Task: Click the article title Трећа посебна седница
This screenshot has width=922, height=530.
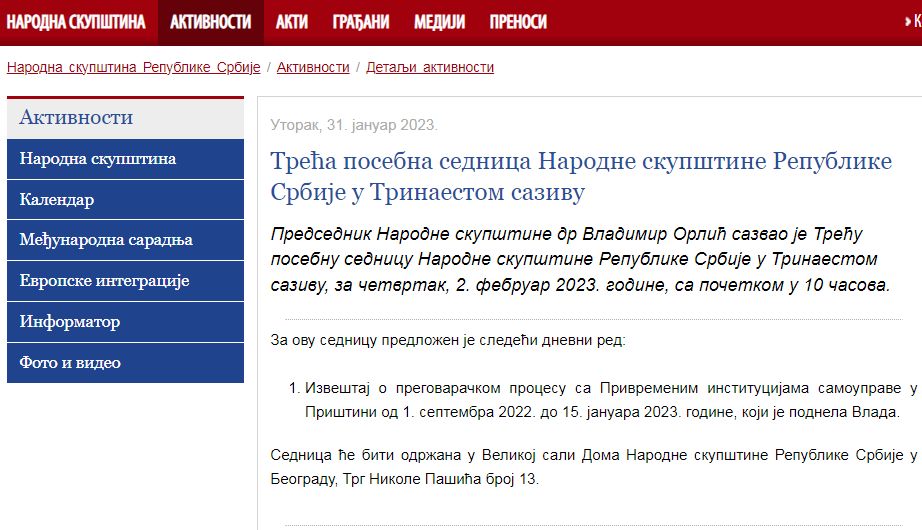Action: (581, 176)
